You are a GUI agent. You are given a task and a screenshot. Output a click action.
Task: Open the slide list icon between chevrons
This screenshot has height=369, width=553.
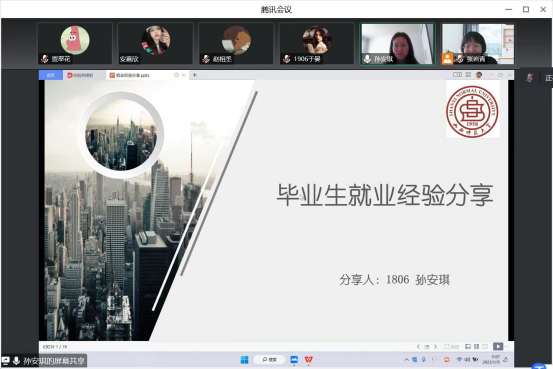click(x=426, y=346)
